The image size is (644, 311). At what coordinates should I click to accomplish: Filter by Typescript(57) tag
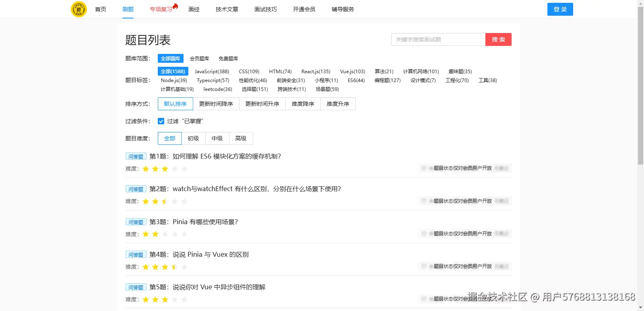(213, 80)
